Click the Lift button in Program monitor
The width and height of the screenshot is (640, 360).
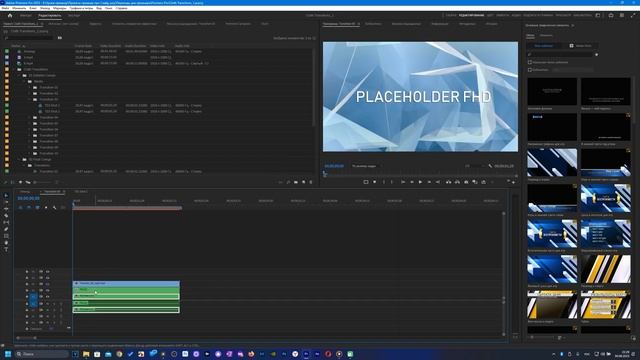pyautogui.click(x=449, y=182)
